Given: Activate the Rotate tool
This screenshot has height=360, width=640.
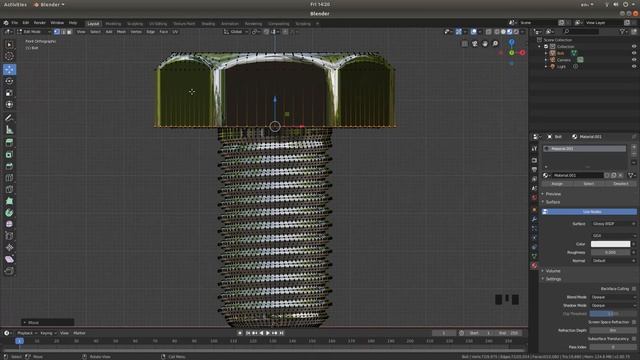Looking at the screenshot, I should point(9,81).
